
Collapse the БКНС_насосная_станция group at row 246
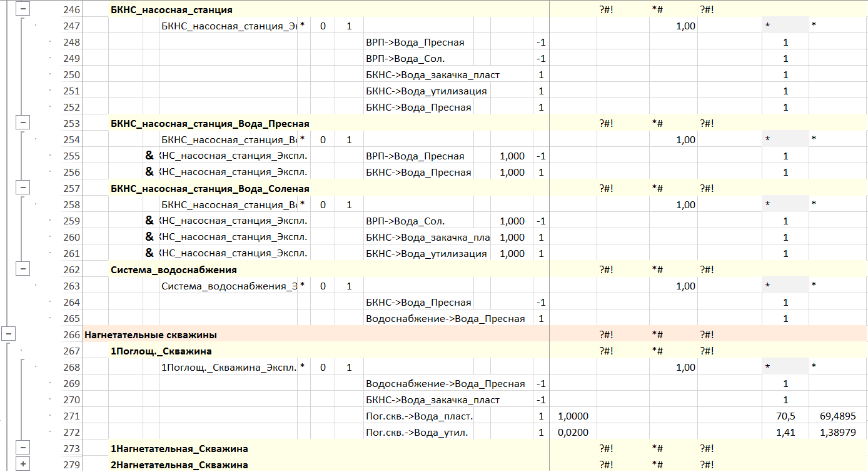tap(23, 10)
